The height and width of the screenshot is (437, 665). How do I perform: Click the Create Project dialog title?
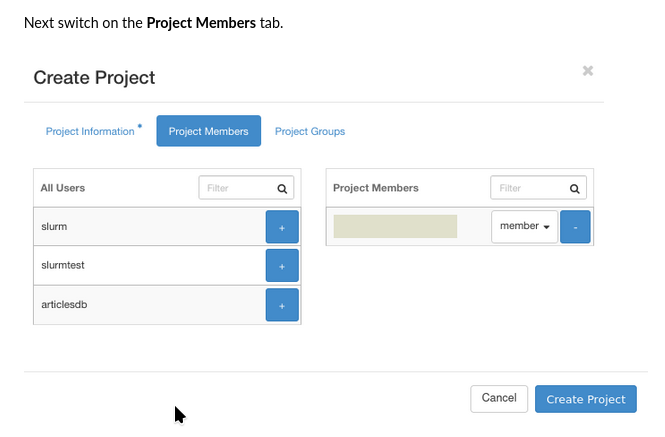(95, 78)
